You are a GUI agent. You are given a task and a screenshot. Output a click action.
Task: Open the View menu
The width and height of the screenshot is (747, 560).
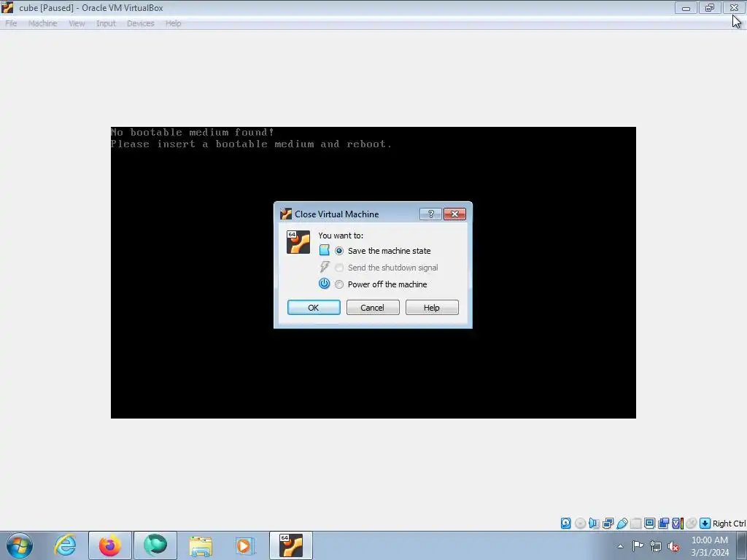tap(76, 23)
